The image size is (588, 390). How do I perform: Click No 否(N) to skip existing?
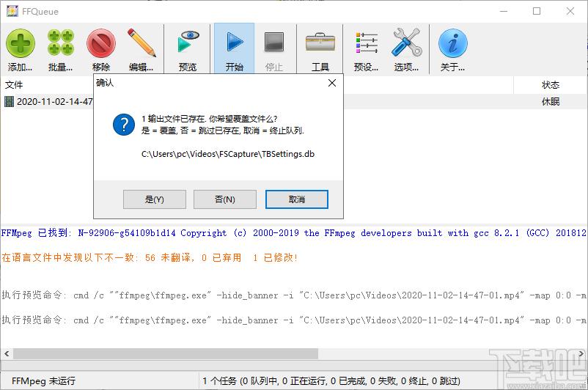point(225,199)
